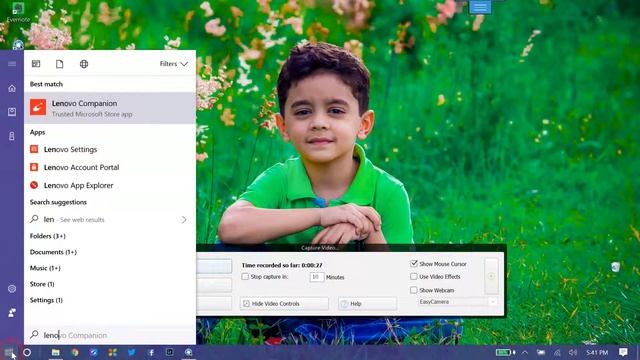
Task: Expand the Documents (1+) results group
Action: click(x=53, y=252)
